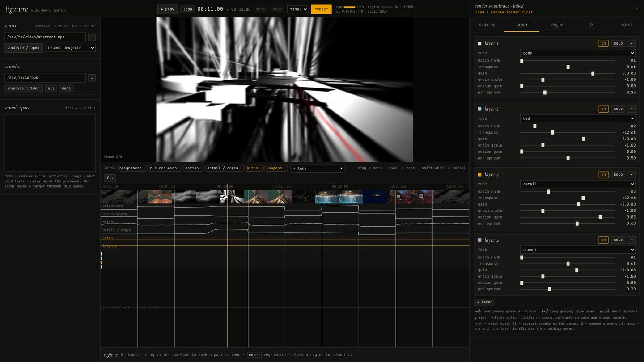Delete layer 3 using its × icon
644x362 pixels.
coord(631,175)
